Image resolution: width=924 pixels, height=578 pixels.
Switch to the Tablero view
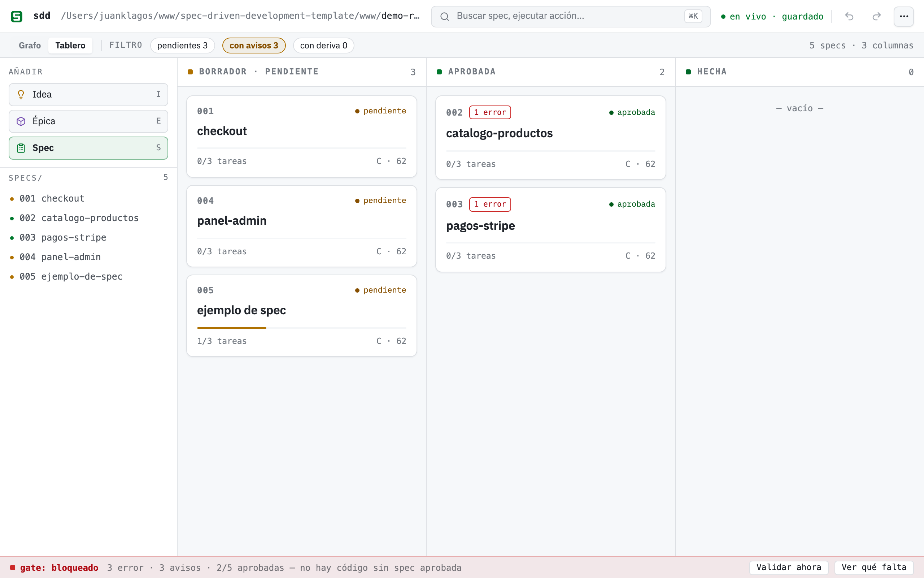click(70, 46)
